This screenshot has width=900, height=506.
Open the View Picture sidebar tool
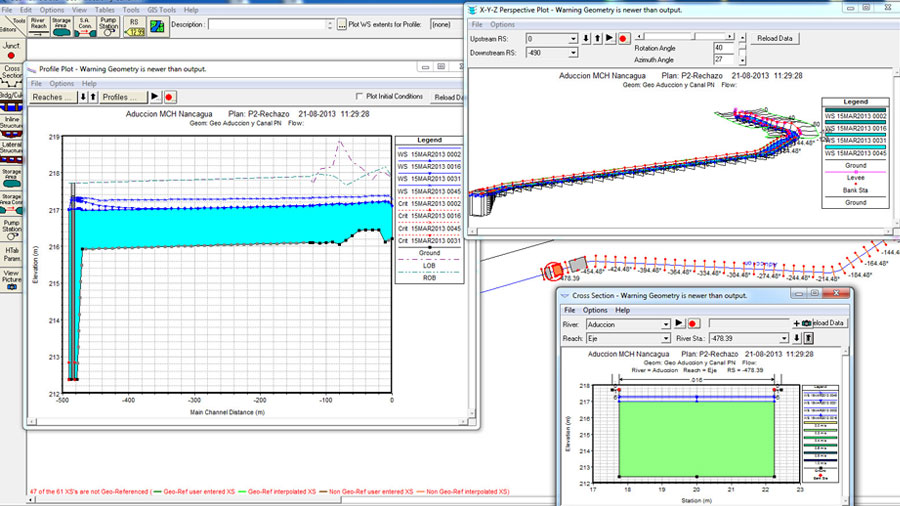(11, 278)
